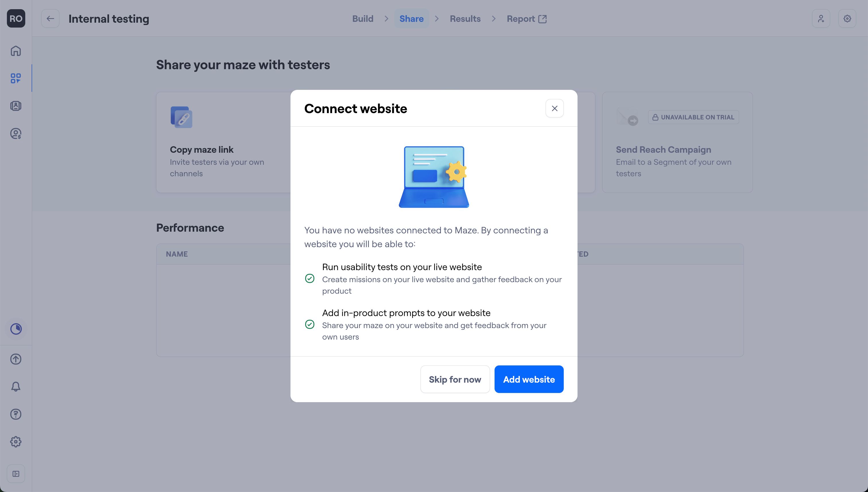The height and width of the screenshot is (492, 868).
Task: Click 'Run usability tests on your live website'
Action: coord(402,267)
